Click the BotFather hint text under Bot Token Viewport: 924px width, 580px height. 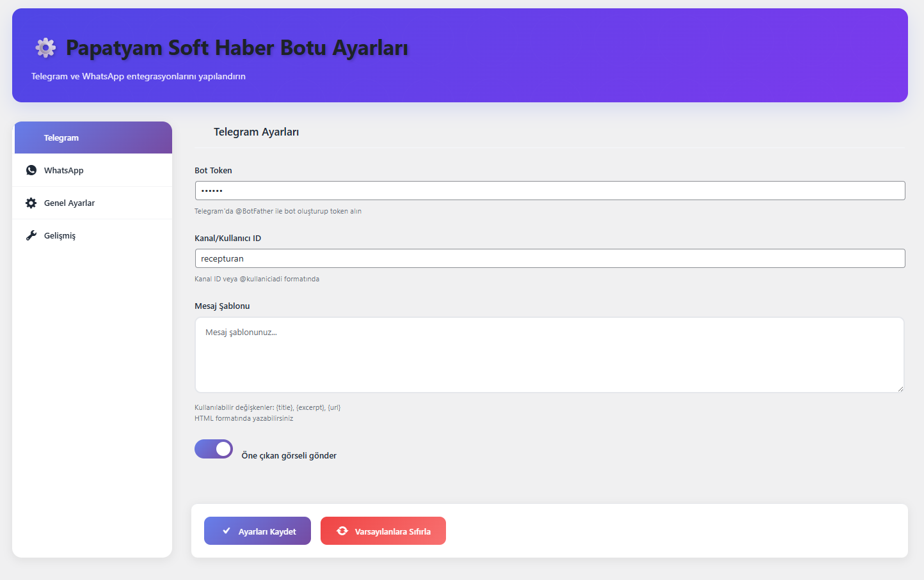click(278, 211)
